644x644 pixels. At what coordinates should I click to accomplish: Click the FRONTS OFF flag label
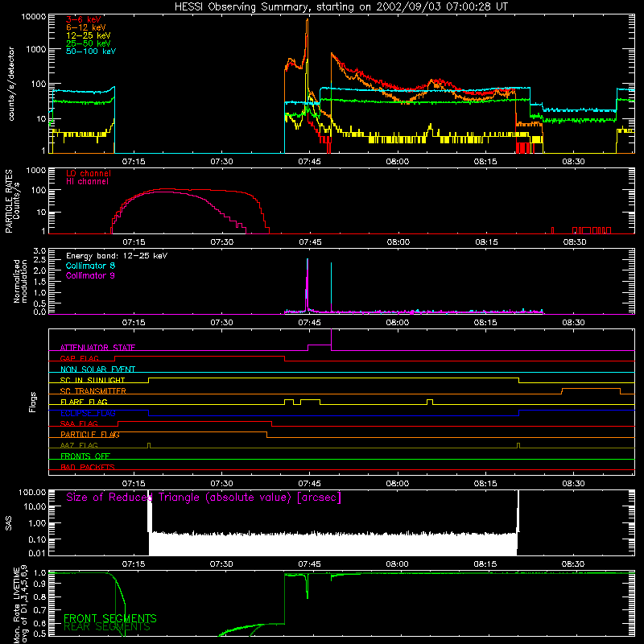[85, 456]
